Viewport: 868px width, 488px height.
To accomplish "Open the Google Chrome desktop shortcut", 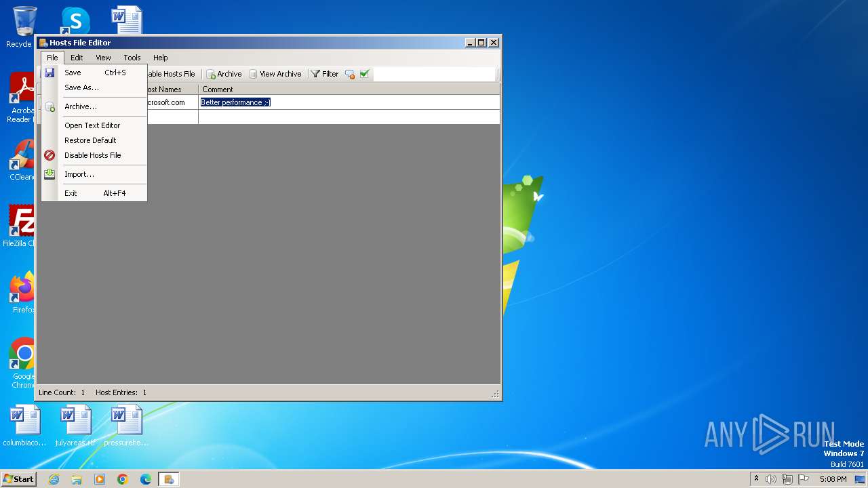I will 23,363.
